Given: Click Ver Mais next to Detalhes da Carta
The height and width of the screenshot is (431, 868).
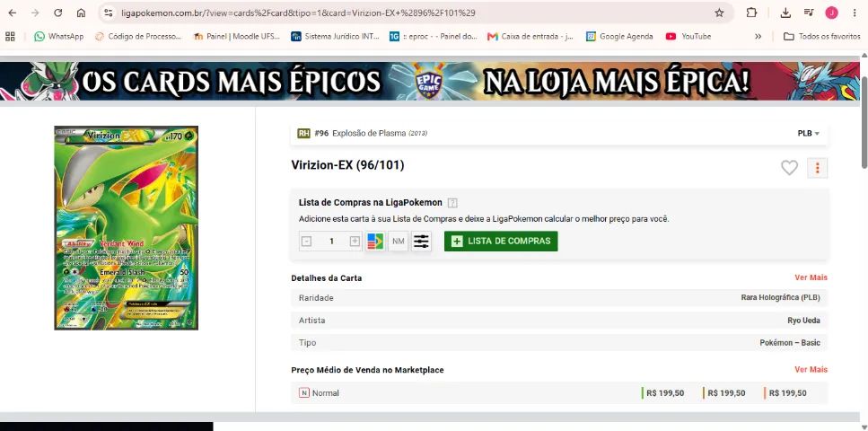Looking at the screenshot, I should tap(811, 277).
